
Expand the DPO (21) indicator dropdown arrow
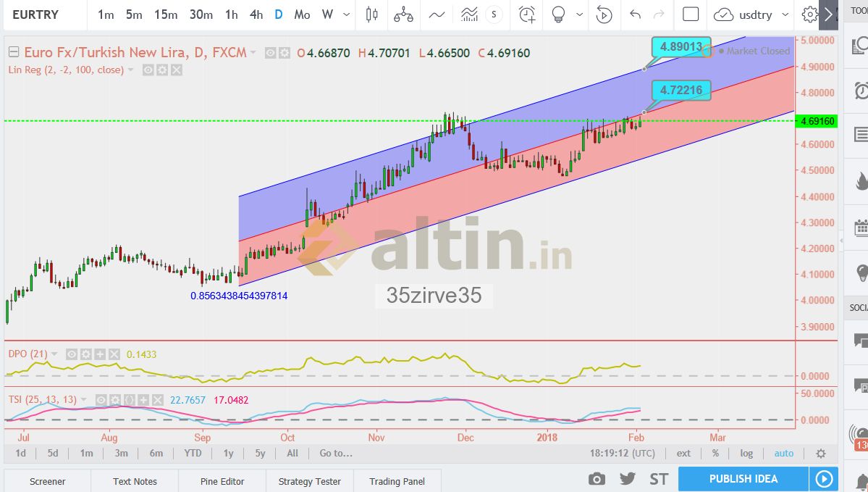[x=54, y=354]
